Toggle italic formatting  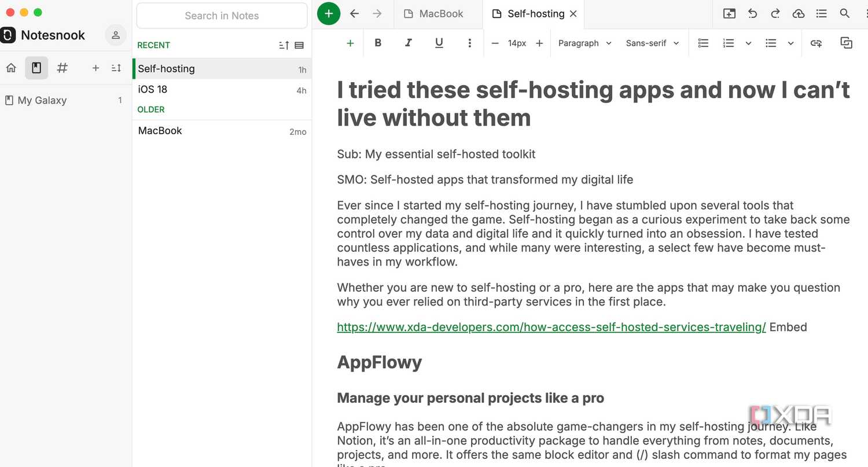click(x=409, y=43)
